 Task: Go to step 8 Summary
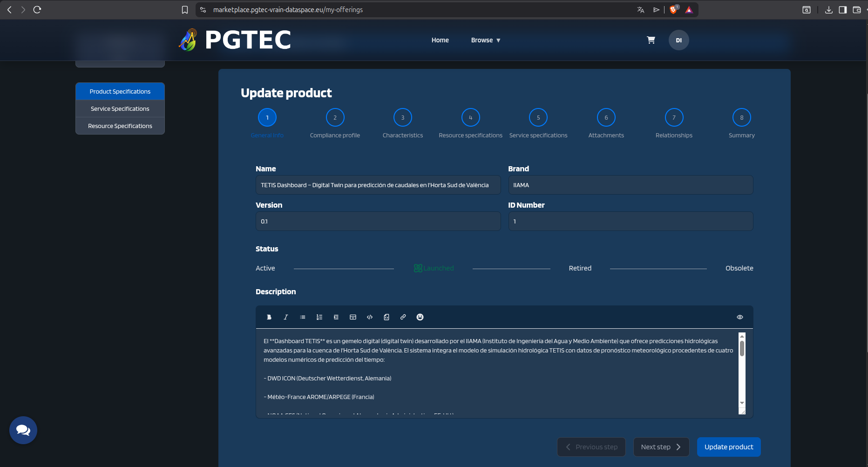(742, 117)
